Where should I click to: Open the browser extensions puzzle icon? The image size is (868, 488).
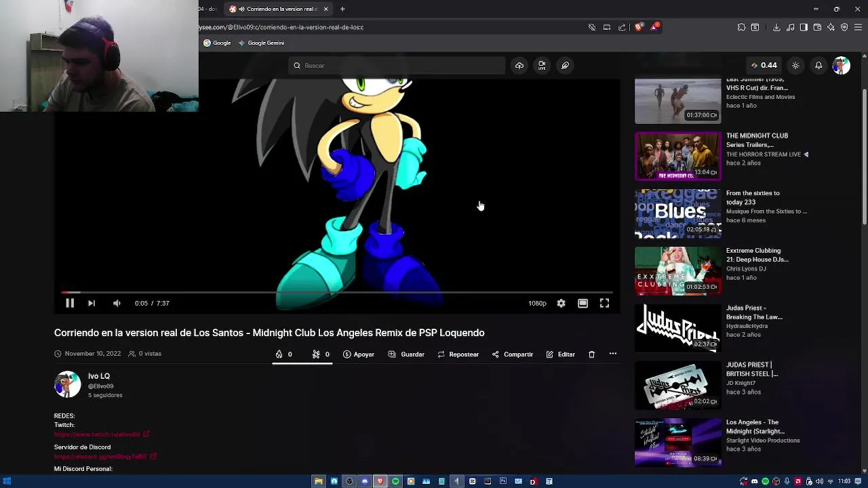(x=741, y=27)
